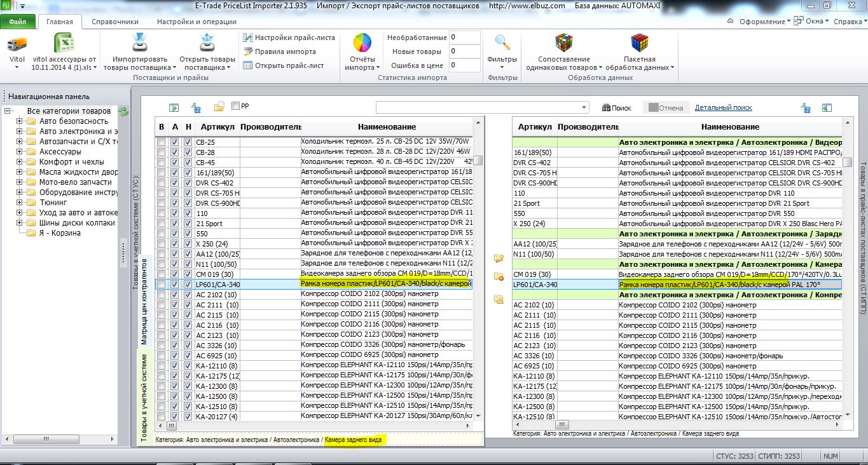Click Пакетная обработка данных cube icon
868x465 pixels.
639,43
